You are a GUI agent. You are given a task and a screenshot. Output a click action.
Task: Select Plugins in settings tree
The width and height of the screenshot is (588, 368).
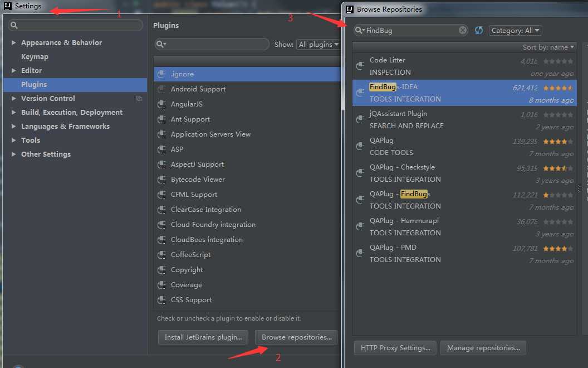[75, 85]
